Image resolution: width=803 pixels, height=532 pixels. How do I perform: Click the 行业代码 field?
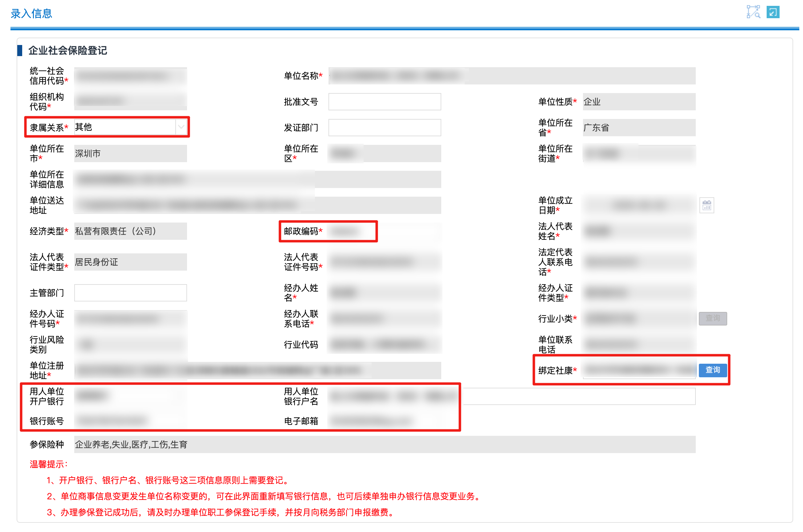(385, 344)
